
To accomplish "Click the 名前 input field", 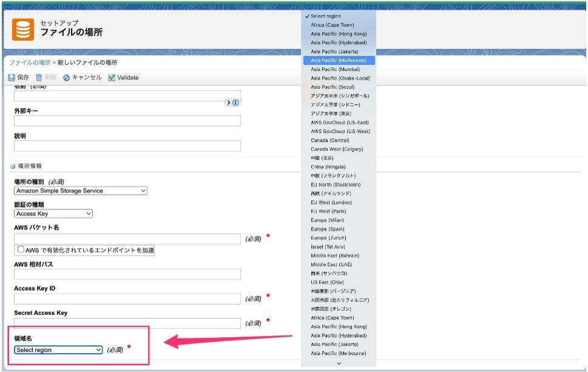I will 127,96.
